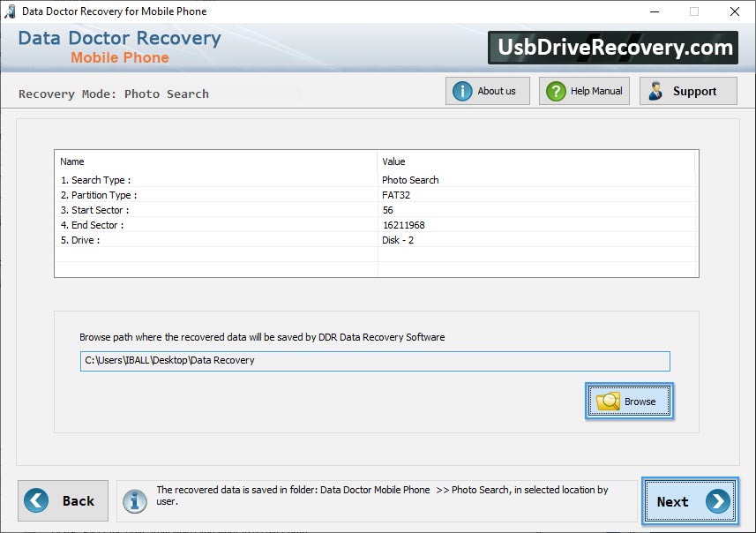Click the UsbDriveRecovery.com banner
Image resolution: width=756 pixels, height=533 pixels.
(x=613, y=48)
